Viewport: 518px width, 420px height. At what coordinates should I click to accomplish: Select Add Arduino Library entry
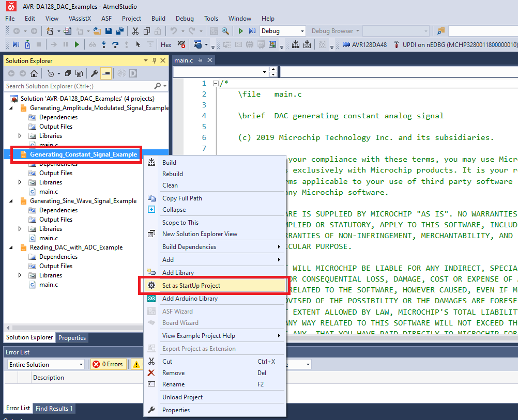pyautogui.click(x=215, y=299)
